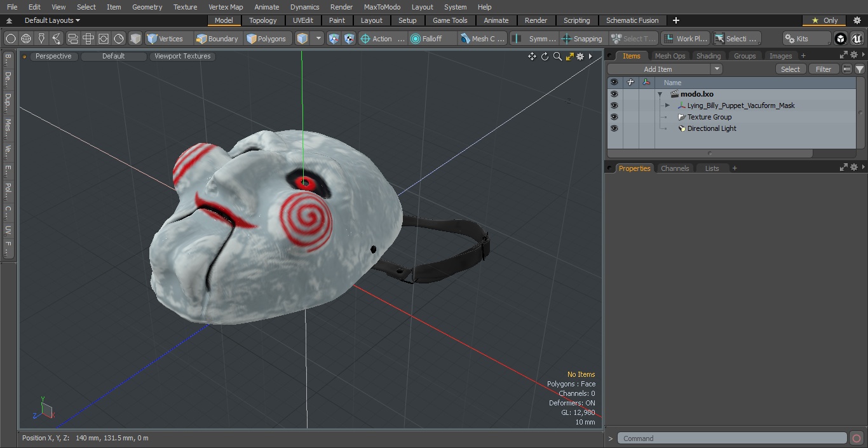Toggle Snapping on

click(x=582, y=39)
